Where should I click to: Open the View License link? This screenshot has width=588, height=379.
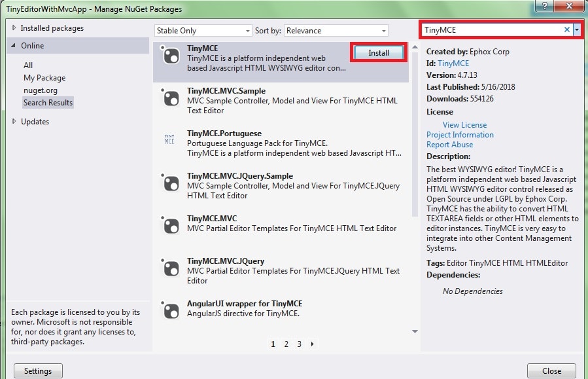point(464,124)
